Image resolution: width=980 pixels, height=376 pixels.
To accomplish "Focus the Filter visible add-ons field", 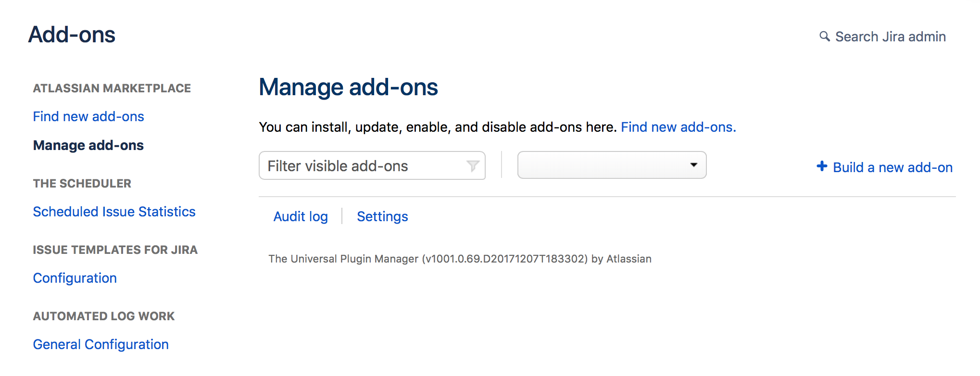I will (x=372, y=166).
